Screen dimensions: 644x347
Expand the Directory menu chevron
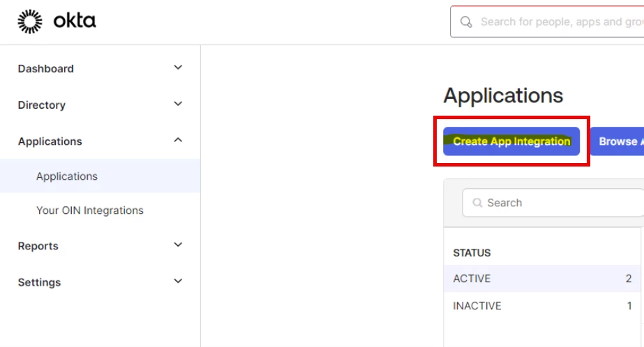pos(178,104)
